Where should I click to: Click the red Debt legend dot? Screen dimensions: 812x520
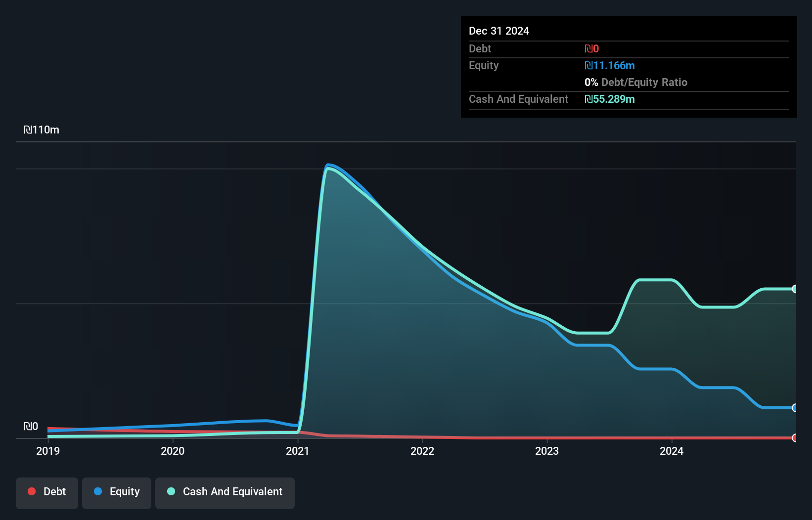tap(32, 491)
